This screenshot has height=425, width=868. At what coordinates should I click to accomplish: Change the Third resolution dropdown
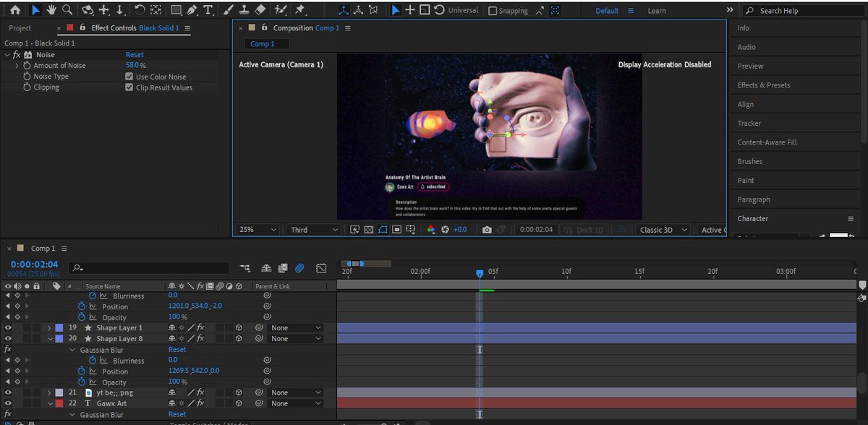pyautogui.click(x=312, y=229)
